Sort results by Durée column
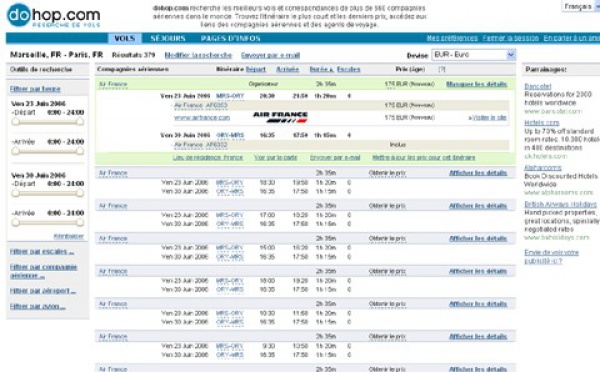Screen dimensions: 600x372 321,69
